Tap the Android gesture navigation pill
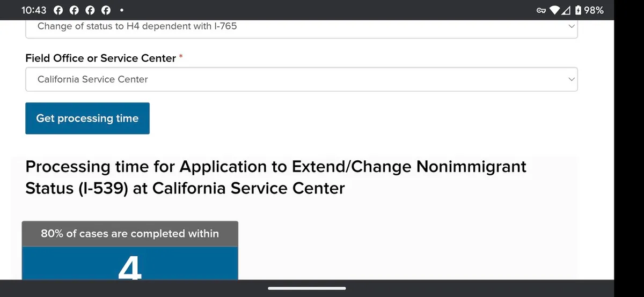This screenshot has height=297, width=644. (x=307, y=288)
